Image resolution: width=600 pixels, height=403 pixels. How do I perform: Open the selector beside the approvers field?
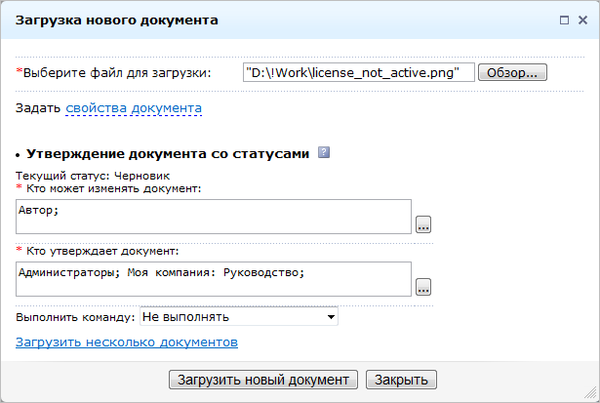[423, 287]
